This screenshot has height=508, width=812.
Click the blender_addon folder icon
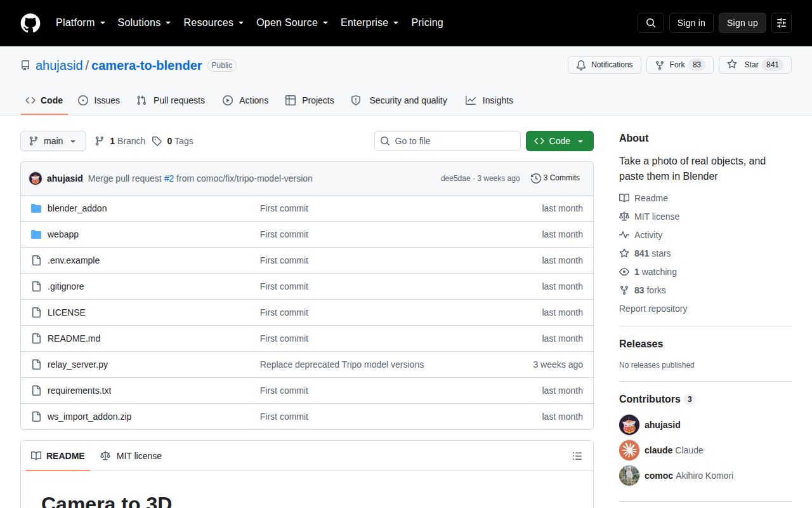click(36, 208)
